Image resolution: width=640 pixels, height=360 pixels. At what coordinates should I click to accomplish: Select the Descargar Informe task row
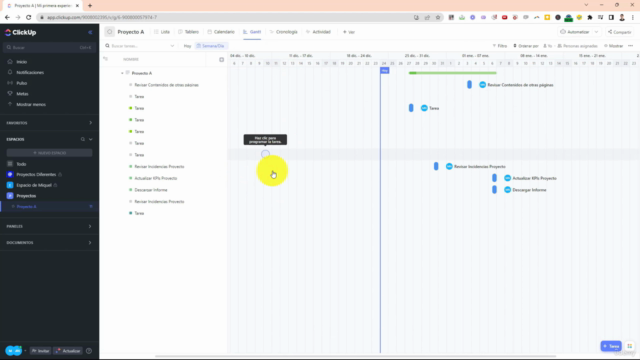(151, 190)
